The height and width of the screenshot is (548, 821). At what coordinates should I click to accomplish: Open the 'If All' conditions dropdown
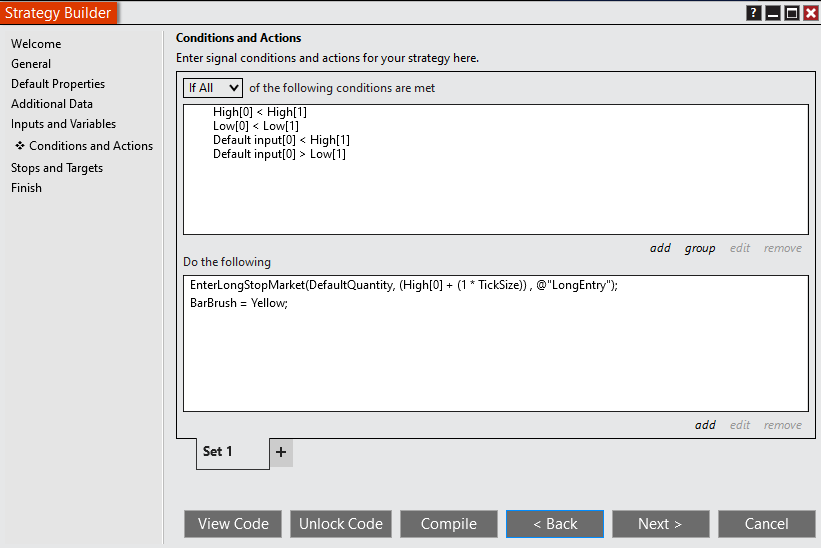tap(213, 88)
